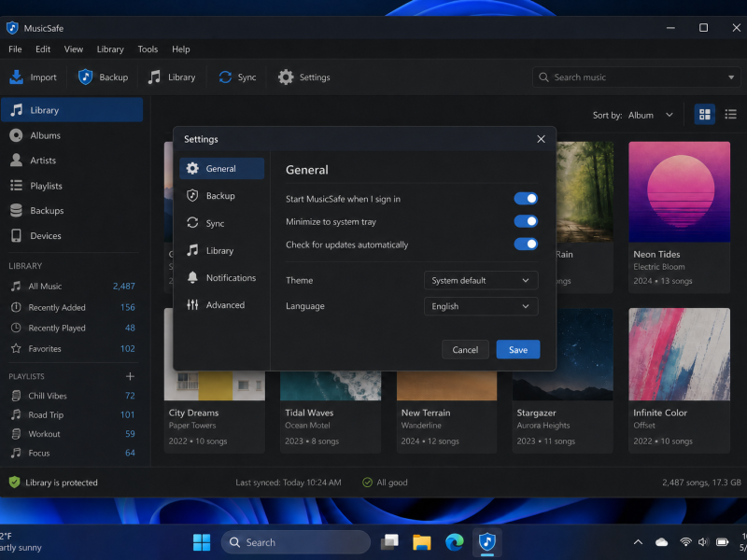Add a new playlist with plus icon

130,376
